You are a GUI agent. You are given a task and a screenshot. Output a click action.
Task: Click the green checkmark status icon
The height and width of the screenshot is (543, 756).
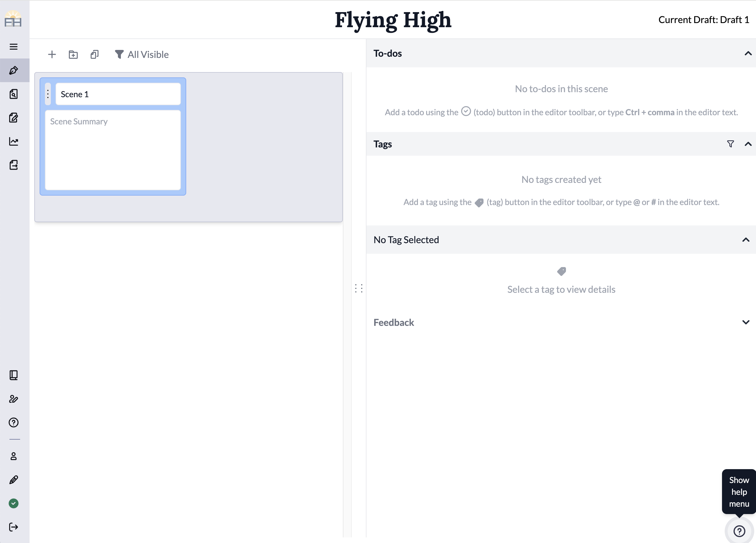(x=14, y=504)
